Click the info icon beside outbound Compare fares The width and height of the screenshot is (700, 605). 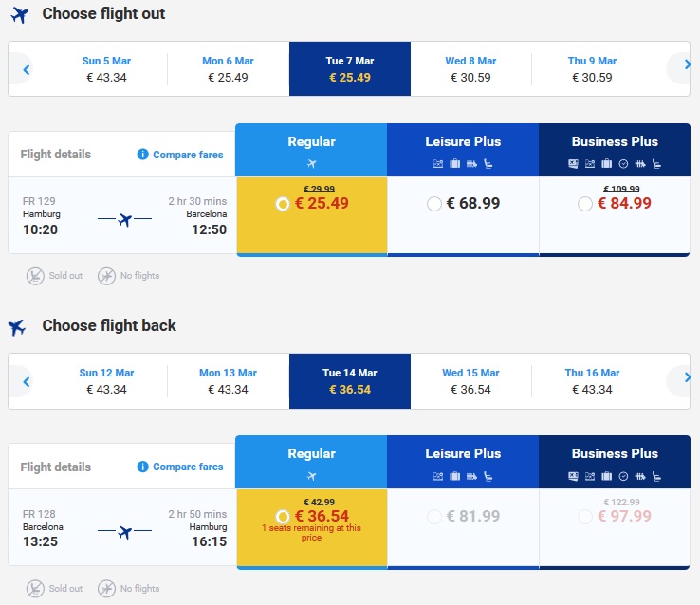coord(142,155)
